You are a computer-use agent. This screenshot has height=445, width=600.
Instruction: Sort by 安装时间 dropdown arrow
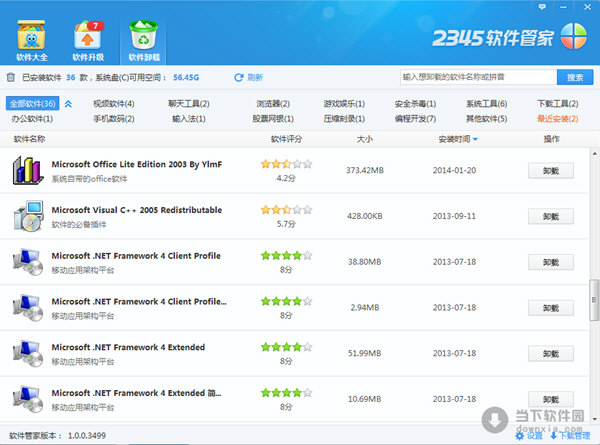(475, 139)
